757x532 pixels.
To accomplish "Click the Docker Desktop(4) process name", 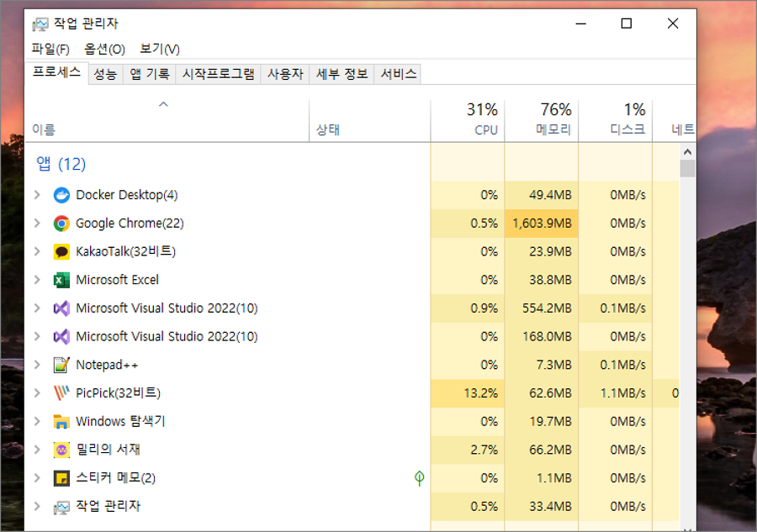I will (127, 195).
